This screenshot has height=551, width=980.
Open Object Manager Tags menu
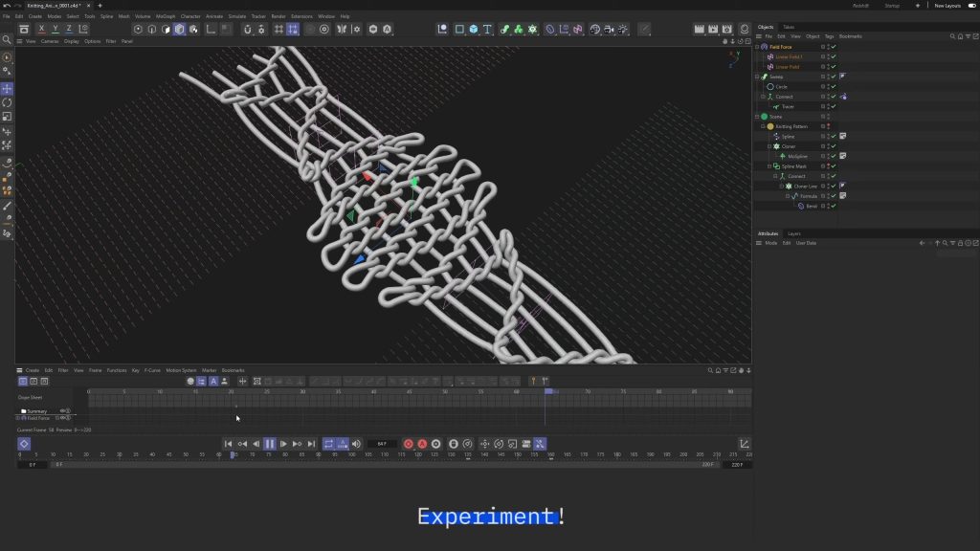click(x=829, y=36)
